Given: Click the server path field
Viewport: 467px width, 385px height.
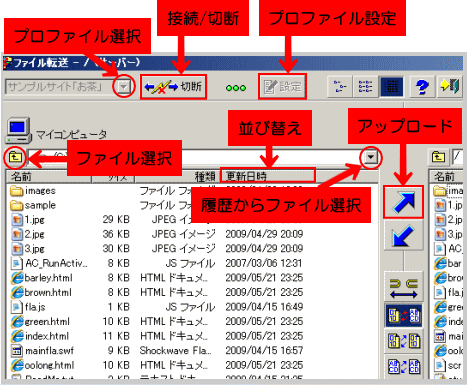Looking at the screenshot, I should pyautogui.click(x=457, y=157).
